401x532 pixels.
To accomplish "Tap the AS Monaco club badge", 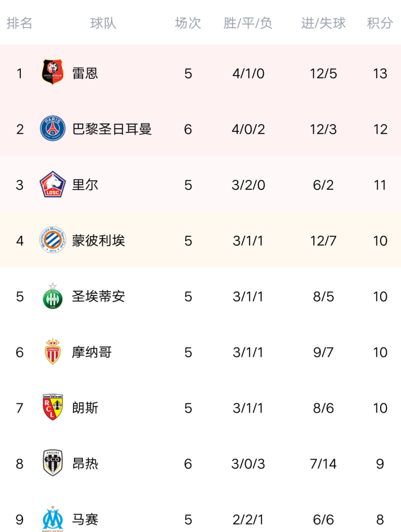I will click(53, 352).
